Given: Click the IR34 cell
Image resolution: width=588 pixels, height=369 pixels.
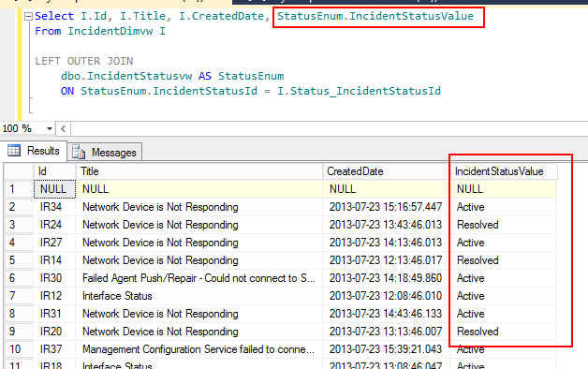Looking at the screenshot, I should click(x=54, y=207).
